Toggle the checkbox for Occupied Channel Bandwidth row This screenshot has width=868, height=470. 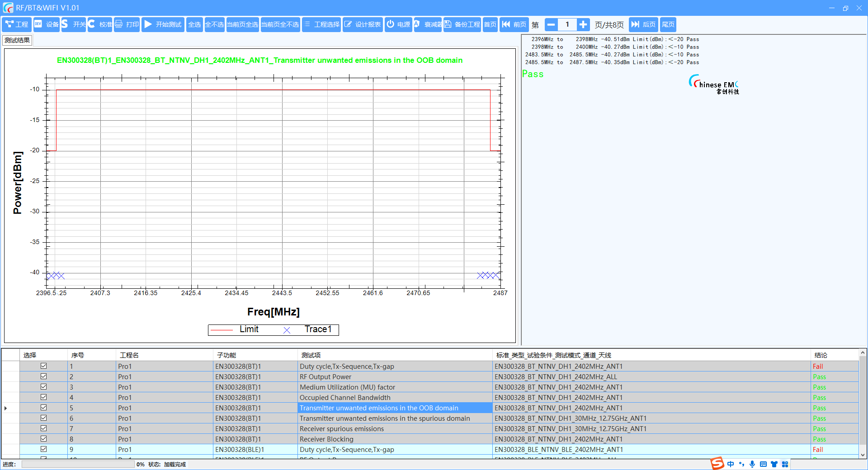pyautogui.click(x=44, y=397)
